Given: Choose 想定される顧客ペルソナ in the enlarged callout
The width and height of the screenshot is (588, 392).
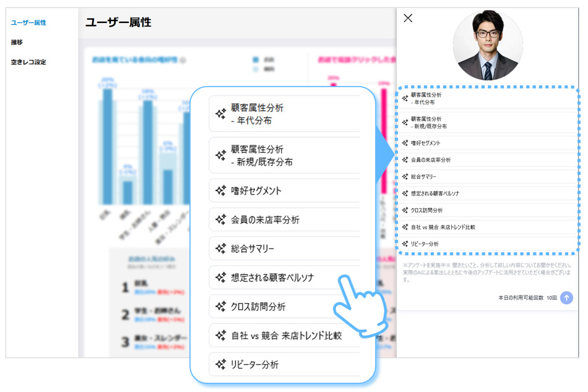Looking at the screenshot, I should [x=272, y=278].
